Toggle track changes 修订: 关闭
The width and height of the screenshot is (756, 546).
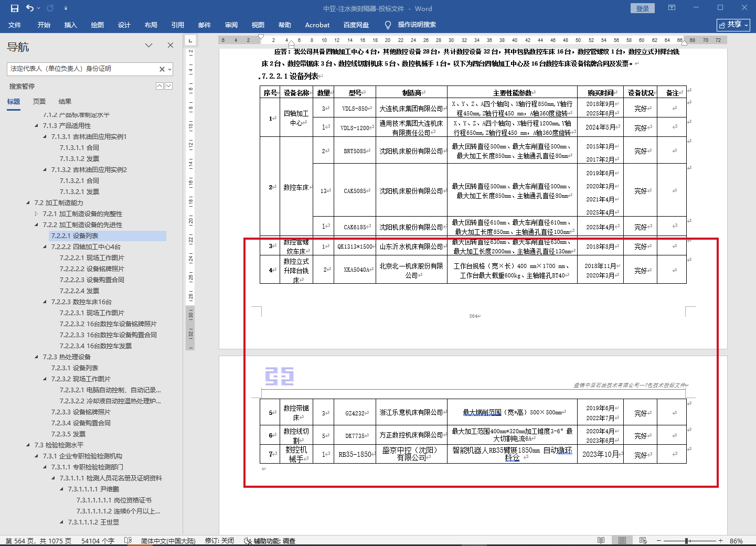click(x=219, y=541)
